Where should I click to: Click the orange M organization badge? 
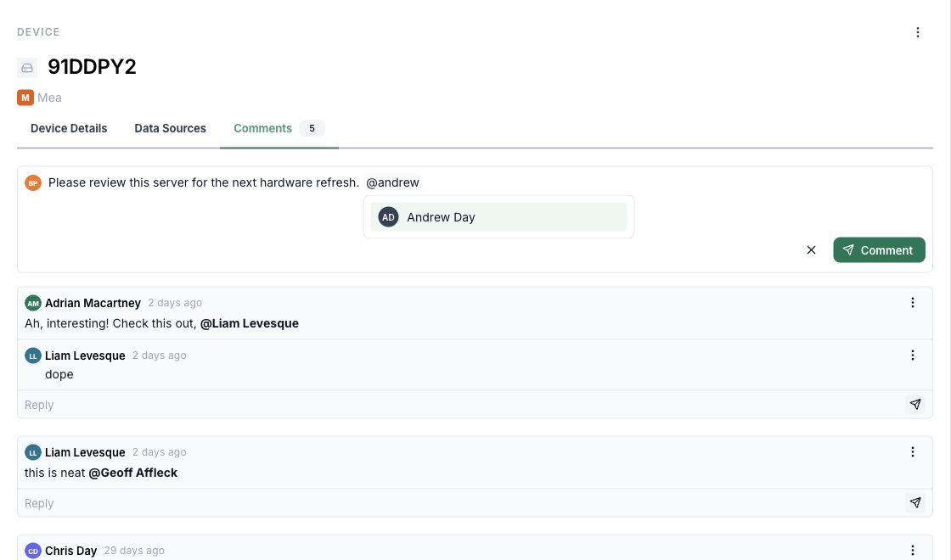pyautogui.click(x=25, y=98)
